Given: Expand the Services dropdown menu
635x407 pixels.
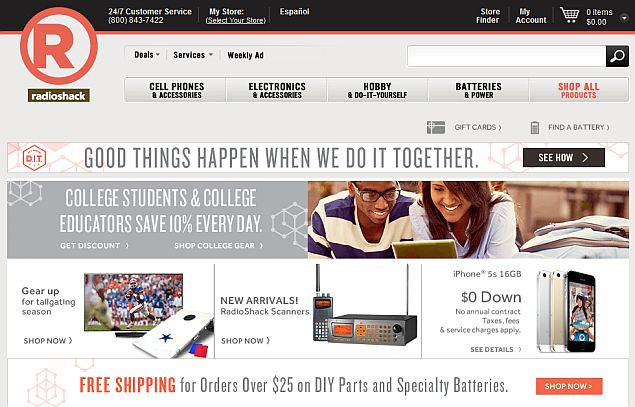Looking at the screenshot, I should click(193, 55).
